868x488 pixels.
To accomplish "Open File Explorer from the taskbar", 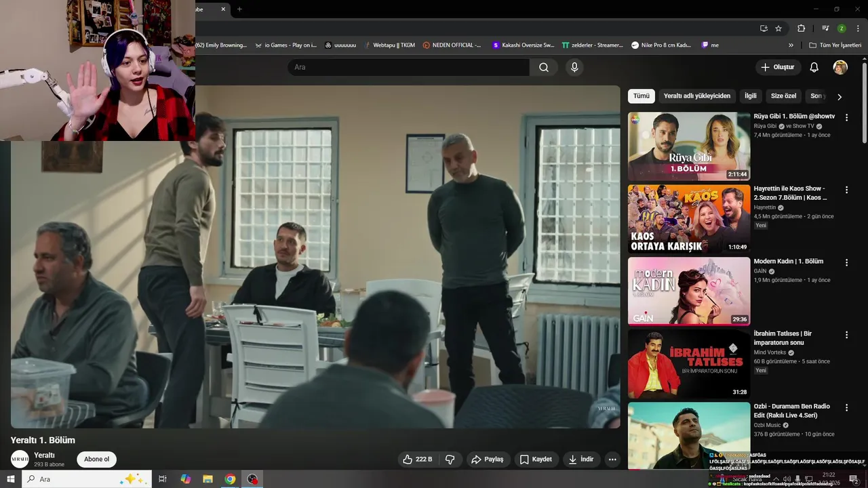I will click(x=208, y=479).
